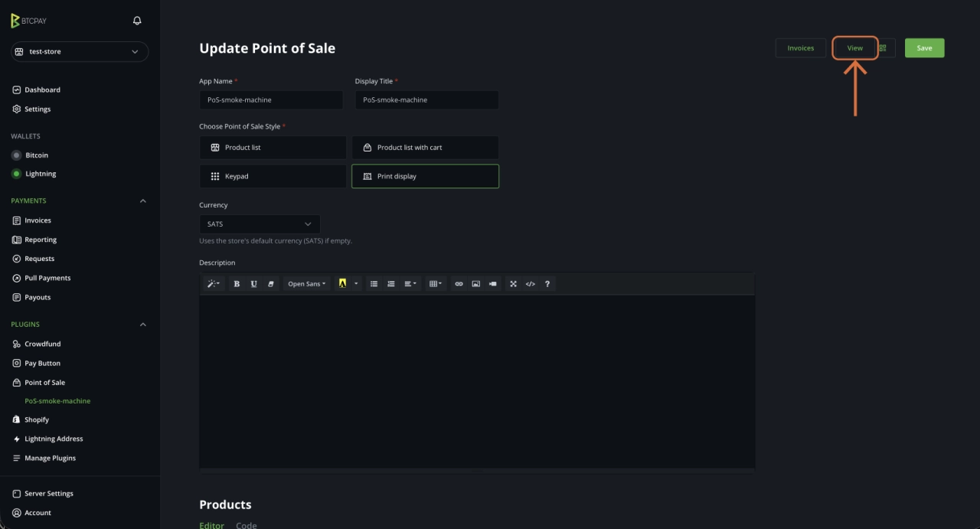Viewport: 980px width, 529px height.
Task: Expand the test-store selector dropdown
Action: point(80,51)
